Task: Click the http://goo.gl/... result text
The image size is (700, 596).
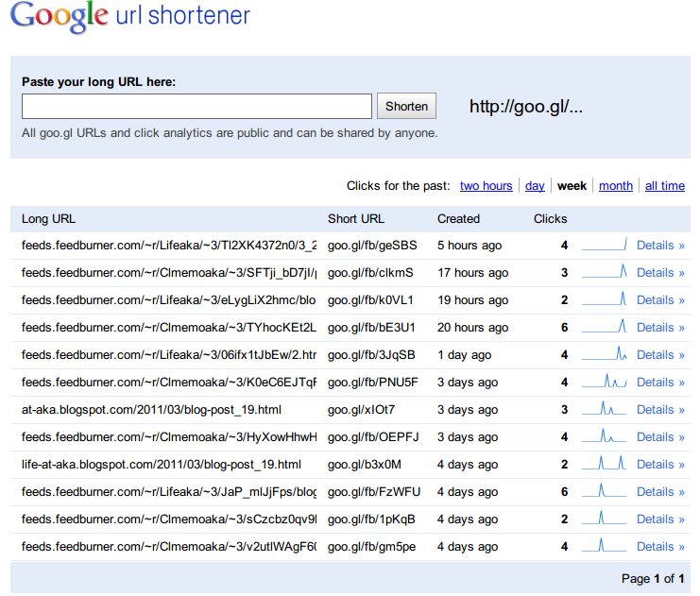Action: (x=526, y=106)
